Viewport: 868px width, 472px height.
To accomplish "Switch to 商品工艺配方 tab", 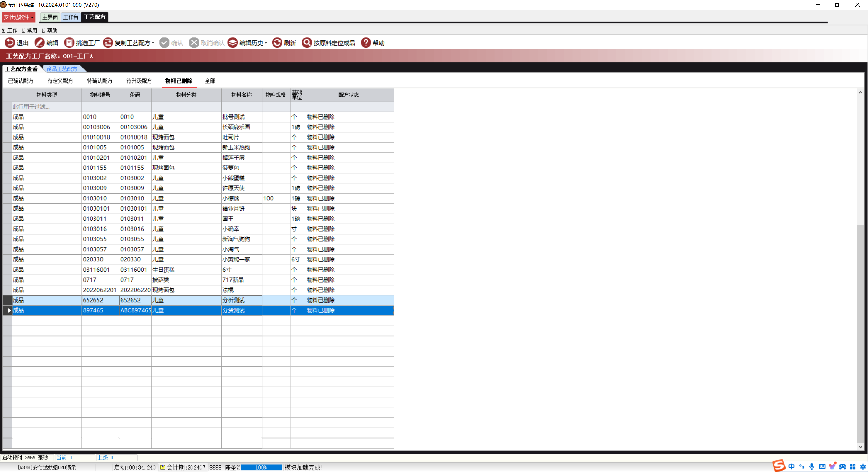I will [62, 69].
